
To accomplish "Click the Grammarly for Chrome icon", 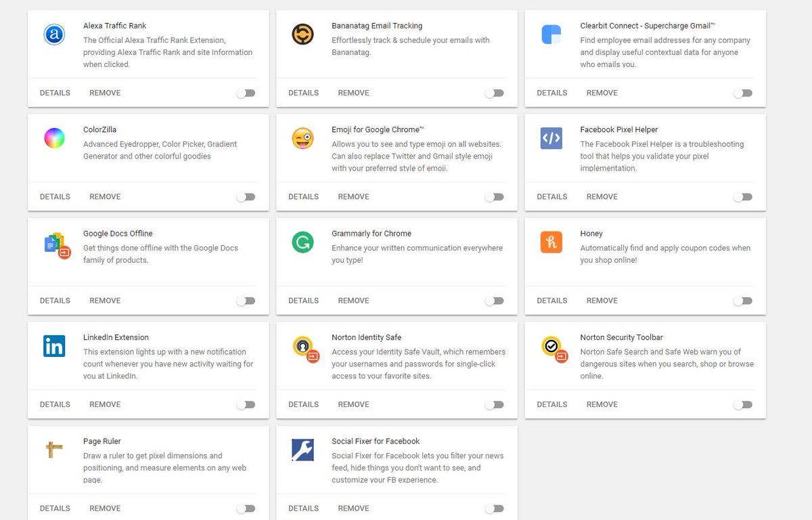I will 302,242.
